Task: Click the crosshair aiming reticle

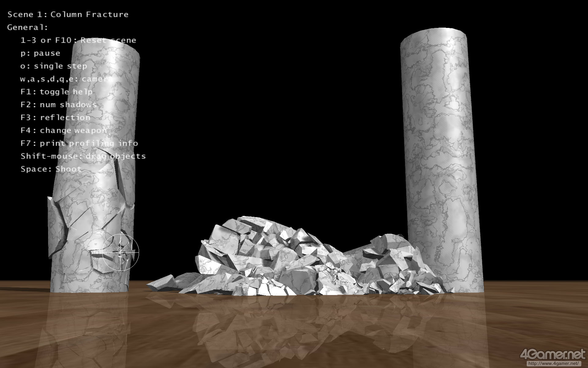Action: [121, 252]
